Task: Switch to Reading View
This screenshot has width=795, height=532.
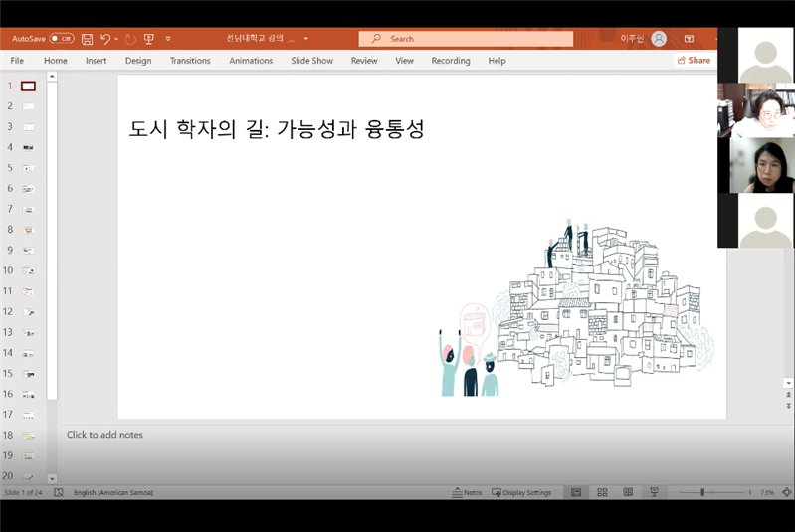Action: click(x=627, y=492)
